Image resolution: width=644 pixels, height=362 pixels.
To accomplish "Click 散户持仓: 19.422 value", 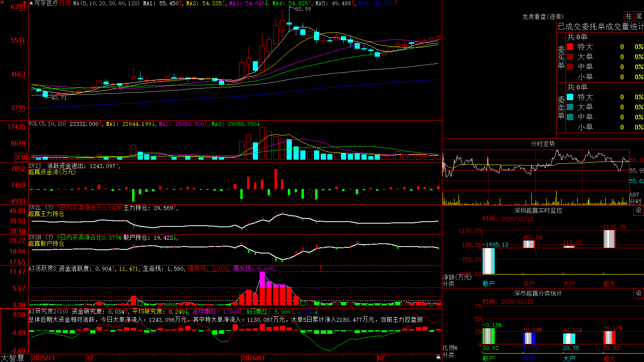I will [x=148, y=238].
